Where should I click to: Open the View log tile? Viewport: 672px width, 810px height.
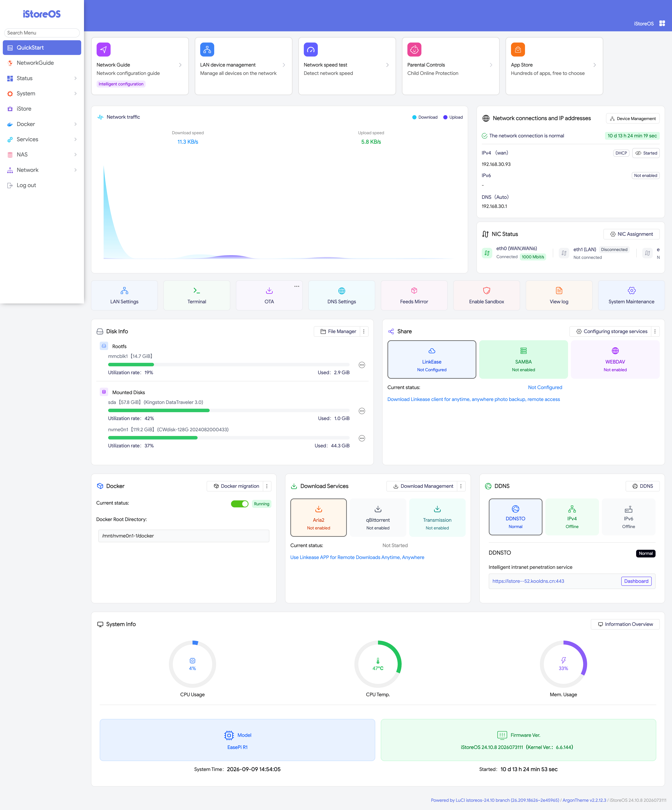tap(559, 295)
